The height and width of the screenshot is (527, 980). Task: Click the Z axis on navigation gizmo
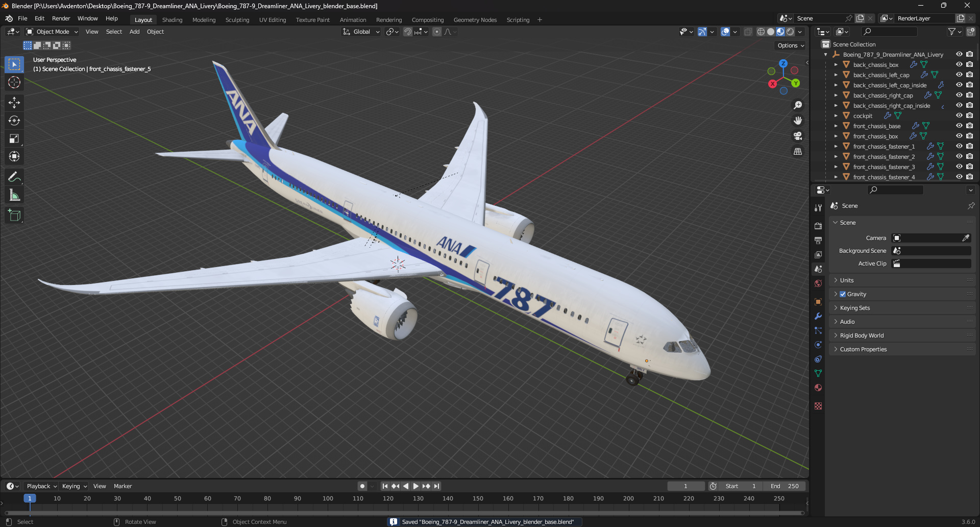click(x=783, y=63)
